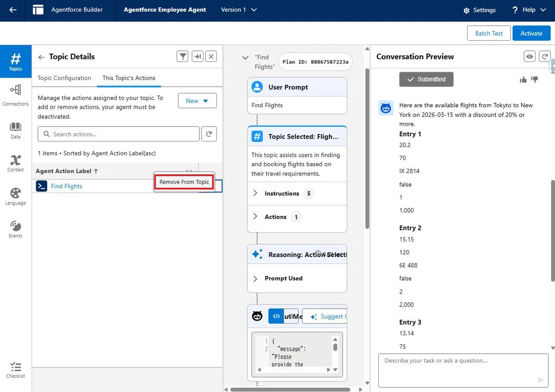Click the flight code 6E 488

(x=408, y=265)
